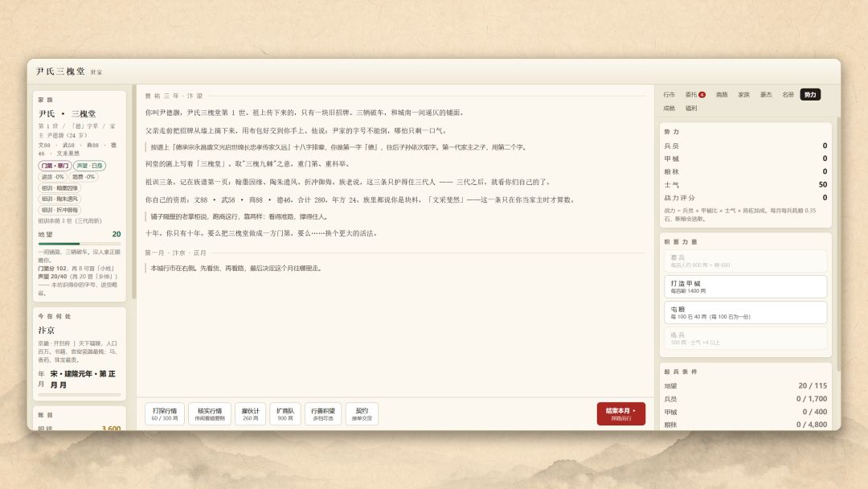Click the 打造甲械 option
This screenshot has height=489, width=868.
[x=745, y=286]
